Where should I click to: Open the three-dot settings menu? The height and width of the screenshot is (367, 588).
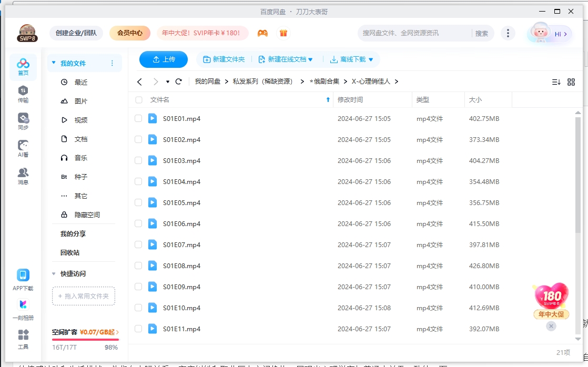(x=508, y=33)
